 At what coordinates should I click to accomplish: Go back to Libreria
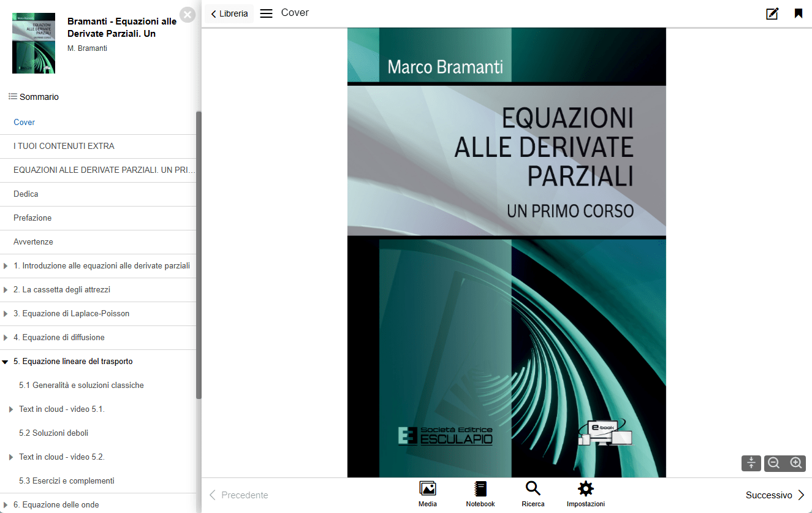229,13
